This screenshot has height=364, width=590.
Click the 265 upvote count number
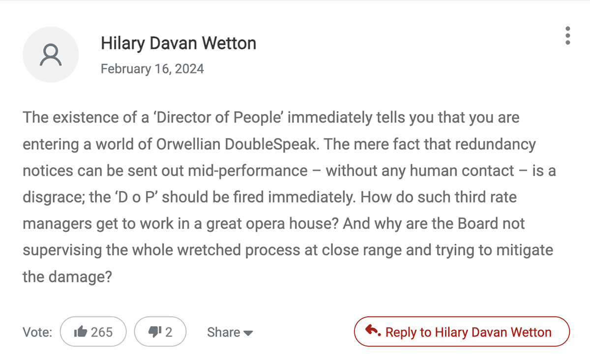point(102,333)
